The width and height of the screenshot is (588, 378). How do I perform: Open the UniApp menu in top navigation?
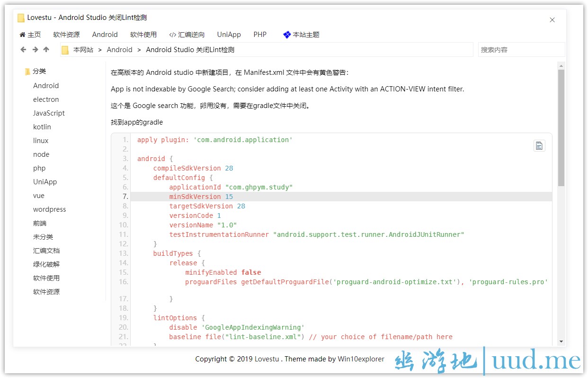click(229, 35)
